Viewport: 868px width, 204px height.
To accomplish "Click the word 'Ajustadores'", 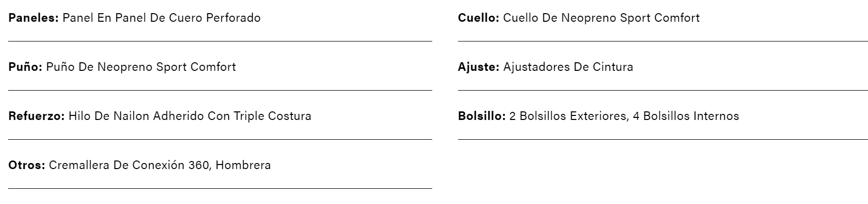I will (x=536, y=67).
